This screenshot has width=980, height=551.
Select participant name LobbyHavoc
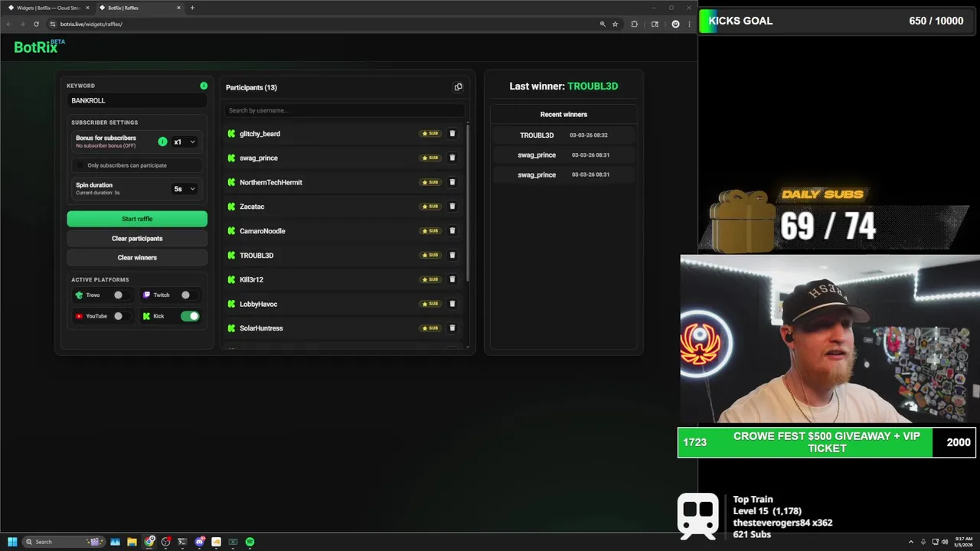pos(259,304)
